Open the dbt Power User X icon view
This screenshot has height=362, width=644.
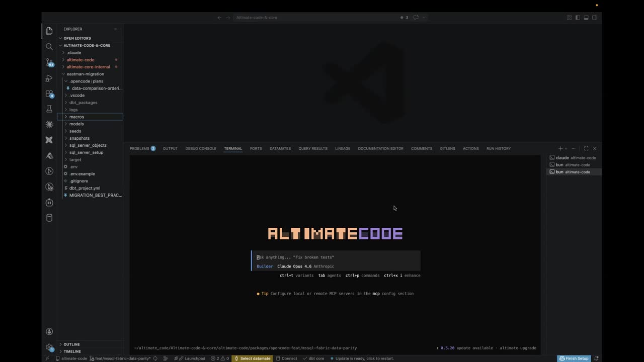(49, 140)
